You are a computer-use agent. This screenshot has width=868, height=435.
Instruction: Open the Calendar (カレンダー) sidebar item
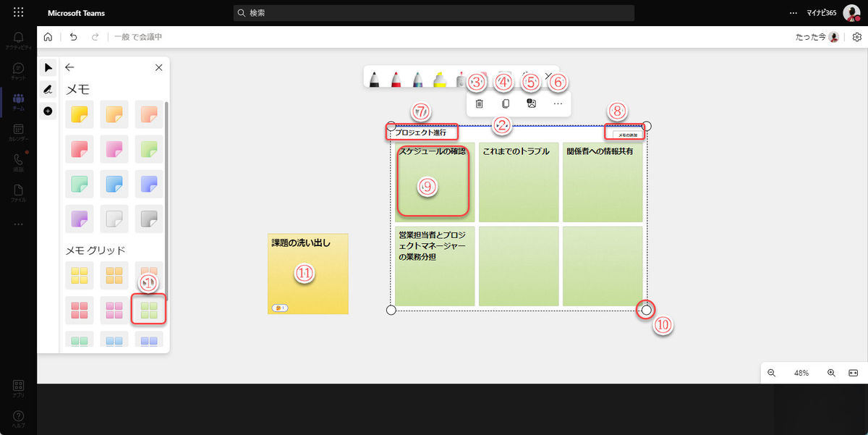click(18, 132)
